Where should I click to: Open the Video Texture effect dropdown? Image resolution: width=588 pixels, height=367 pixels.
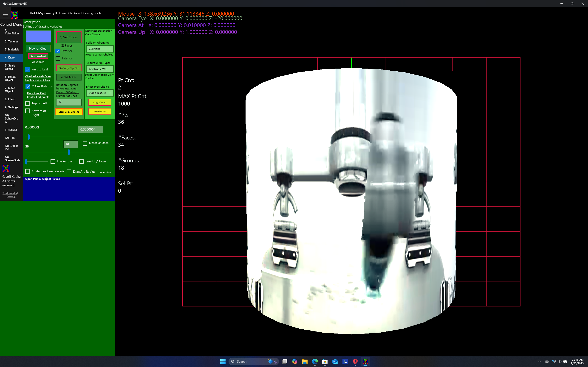tap(99, 93)
